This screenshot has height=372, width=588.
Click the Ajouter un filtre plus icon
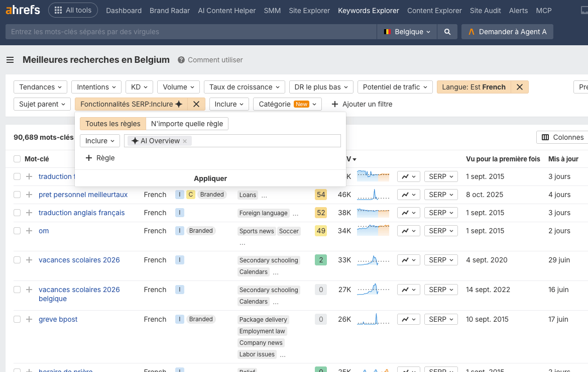tap(335, 105)
